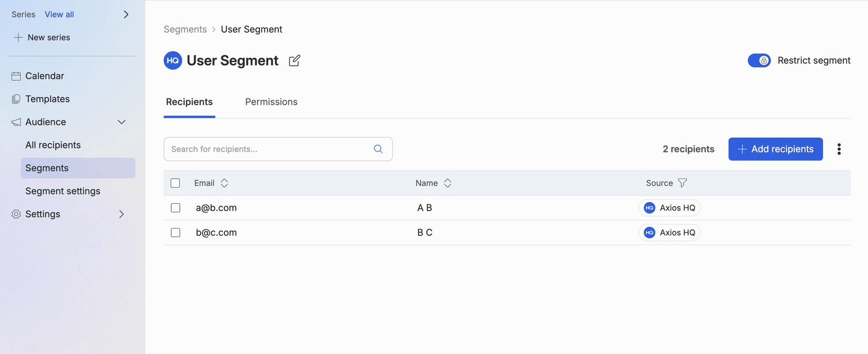Viewport: 868px width, 354px height.
Task: Open Calendar from the sidebar
Action: 45,76
